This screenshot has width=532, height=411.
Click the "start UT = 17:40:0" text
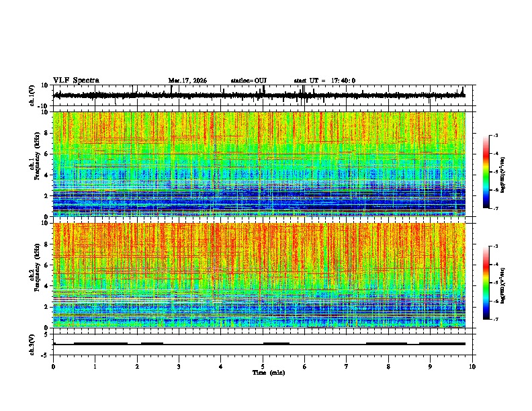click(x=324, y=81)
